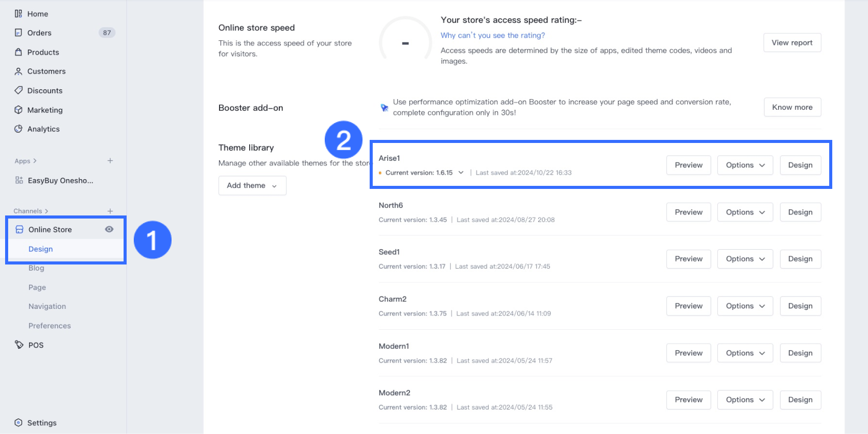Click the Orders icon in sidebar
Viewport: 868px width, 434px height.
18,33
